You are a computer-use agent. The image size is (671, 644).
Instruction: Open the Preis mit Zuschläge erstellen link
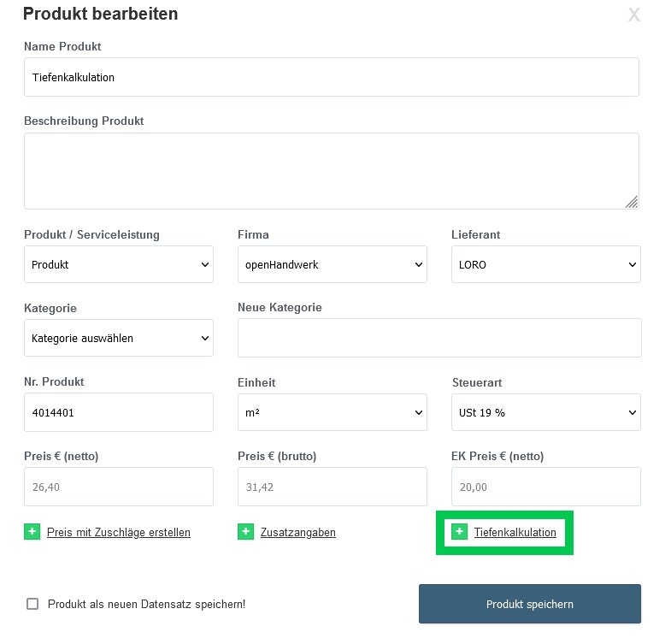[x=119, y=532]
